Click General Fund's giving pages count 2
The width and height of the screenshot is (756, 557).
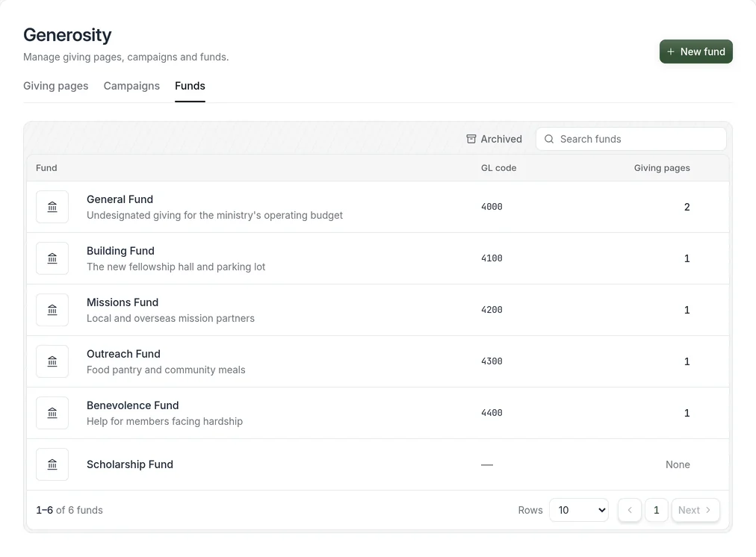click(687, 207)
